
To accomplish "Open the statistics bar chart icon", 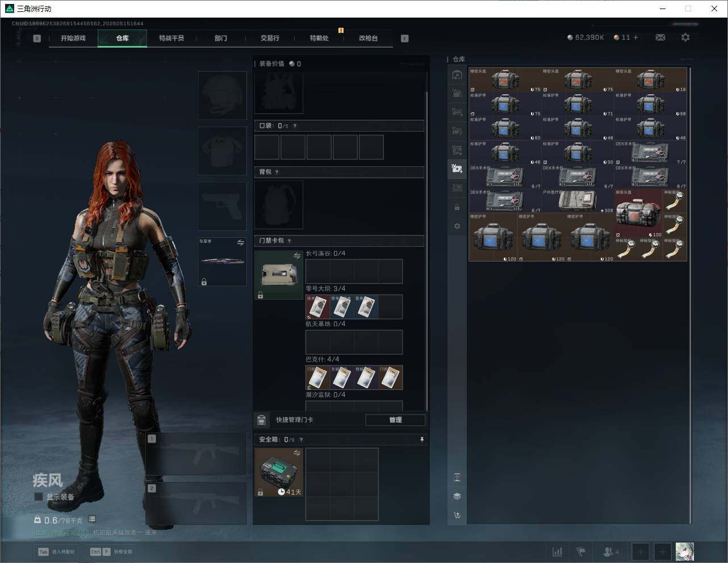I will 558,552.
